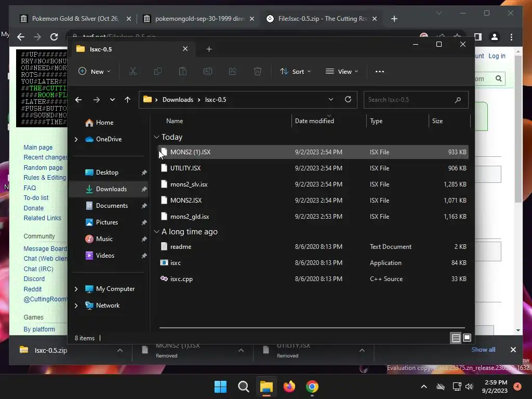Click the Cut scissors icon in Explorer toolbar
Screen dimensions: 532x399
click(132, 71)
